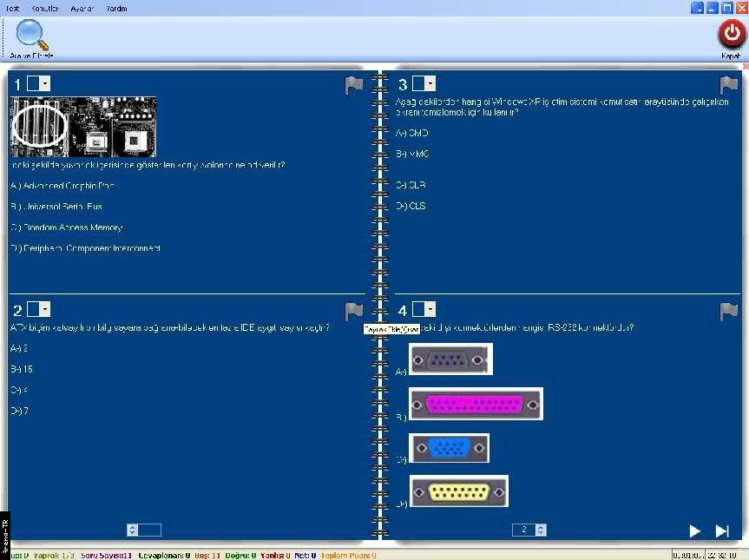This screenshot has width=749, height=560.
Task: Select answer D) CLS in question 3
Action: click(411, 206)
